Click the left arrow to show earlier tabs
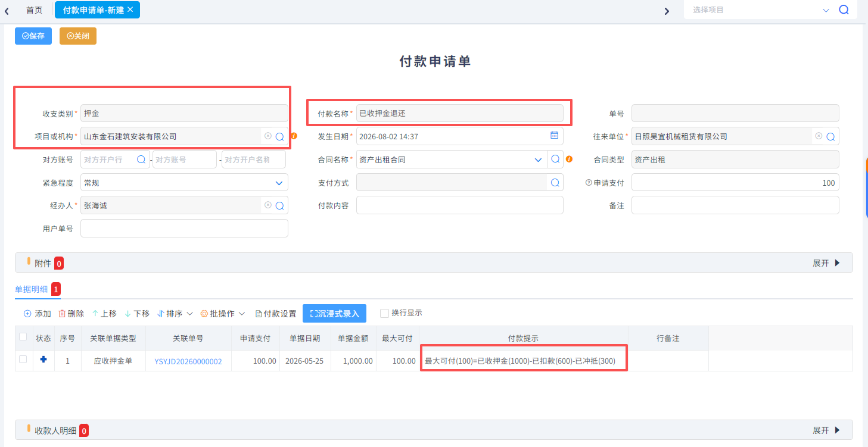This screenshot has width=868, height=447. 7,11
